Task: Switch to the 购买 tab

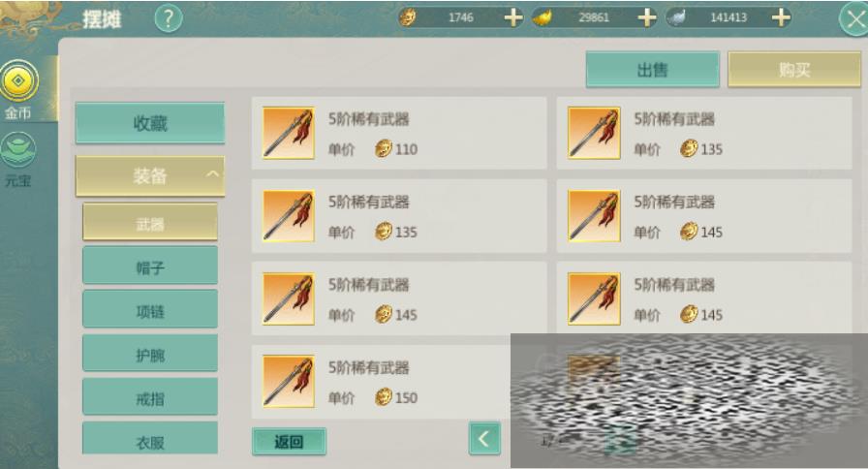Action: pyautogui.click(x=793, y=69)
